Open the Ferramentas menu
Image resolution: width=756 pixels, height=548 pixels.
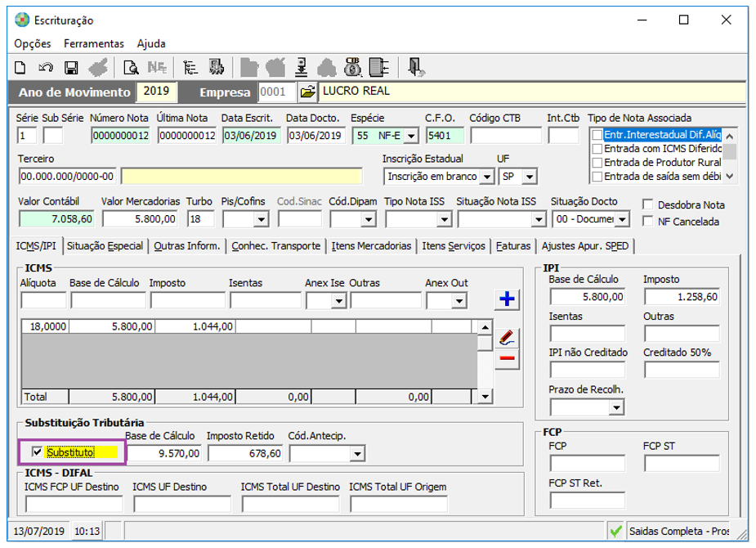coord(94,43)
